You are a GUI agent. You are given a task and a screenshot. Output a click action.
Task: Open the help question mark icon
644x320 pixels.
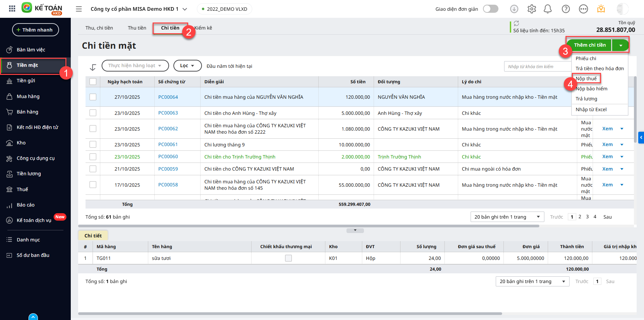point(566,9)
